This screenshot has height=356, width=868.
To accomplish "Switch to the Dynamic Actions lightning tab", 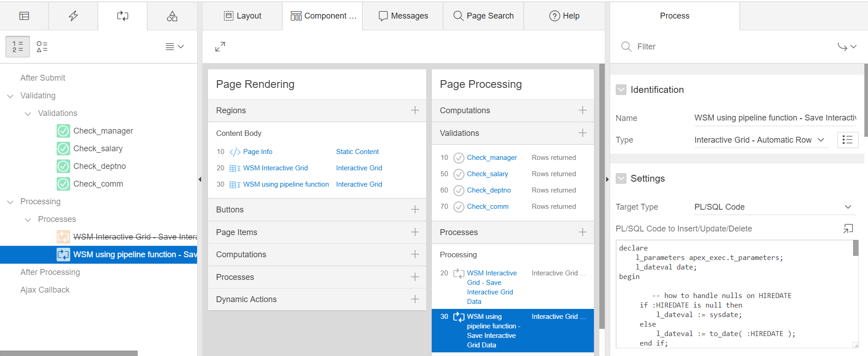I will [73, 16].
